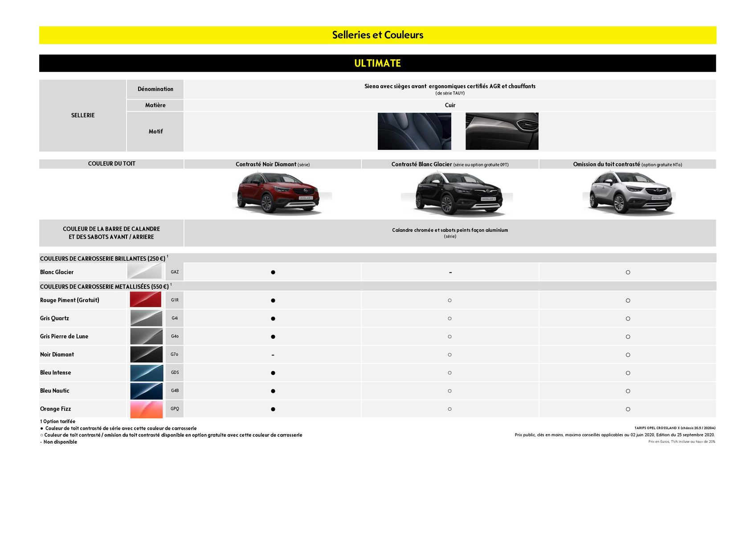Click the SELLERIE row label

83,115
